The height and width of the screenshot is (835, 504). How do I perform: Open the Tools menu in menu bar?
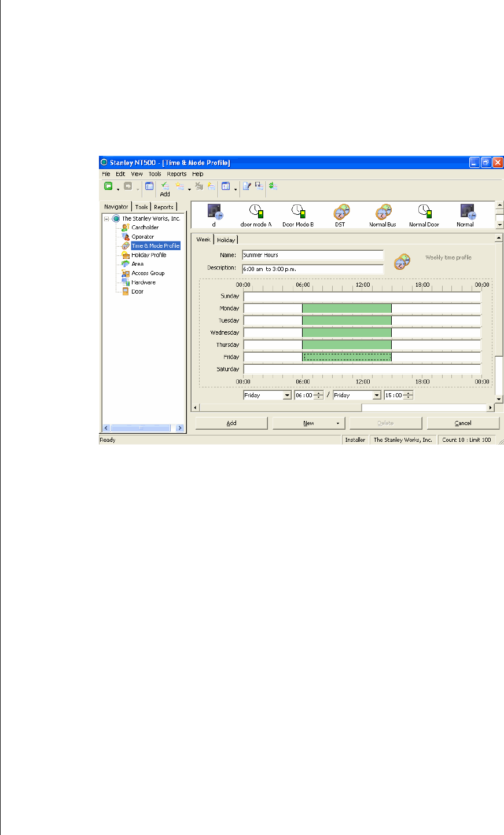(x=154, y=174)
